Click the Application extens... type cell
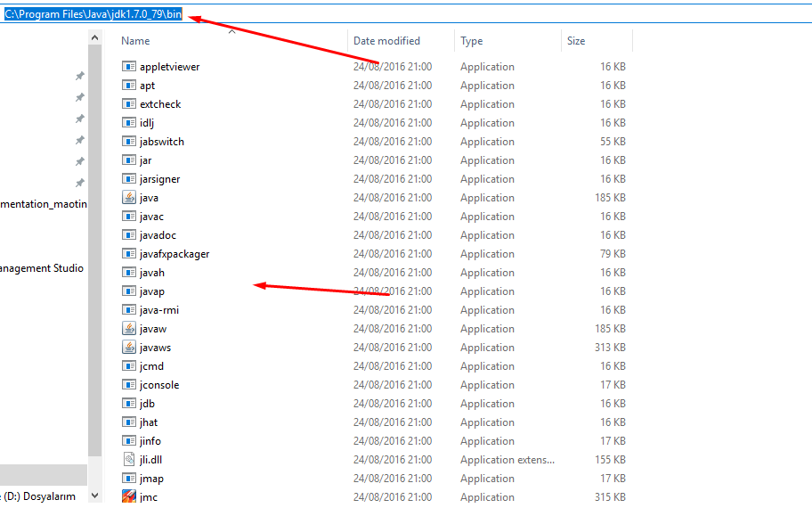The image size is (812, 508). click(507, 459)
